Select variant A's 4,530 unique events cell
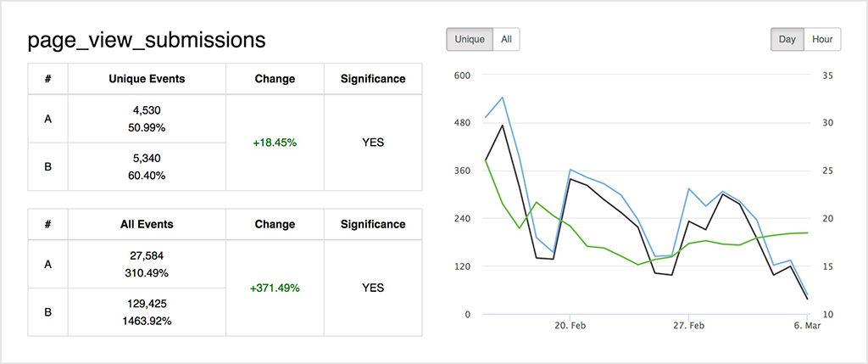This screenshot has width=868, height=364. [x=147, y=119]
